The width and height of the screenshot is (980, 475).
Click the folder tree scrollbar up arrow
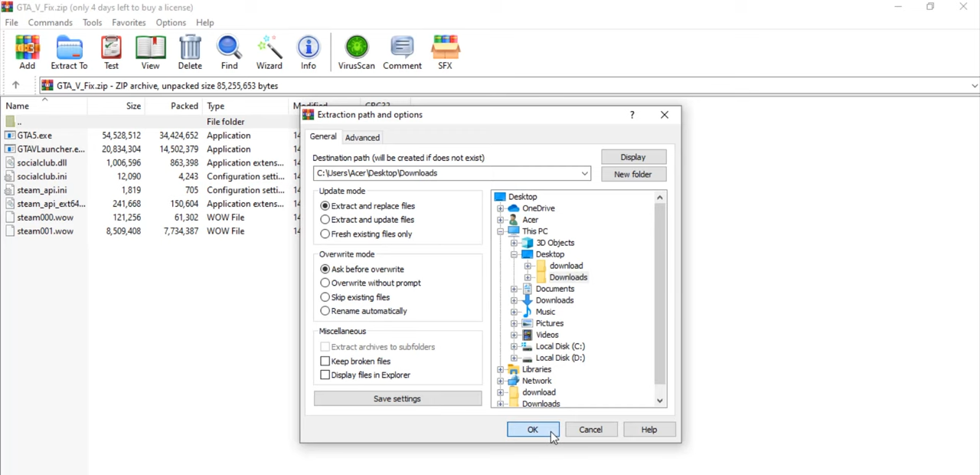pos(660,198)
